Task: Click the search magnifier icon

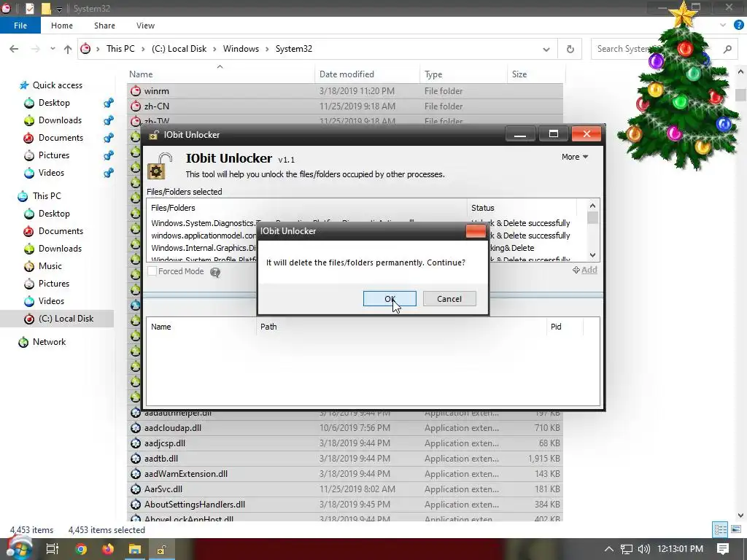Action: (727, 49)
